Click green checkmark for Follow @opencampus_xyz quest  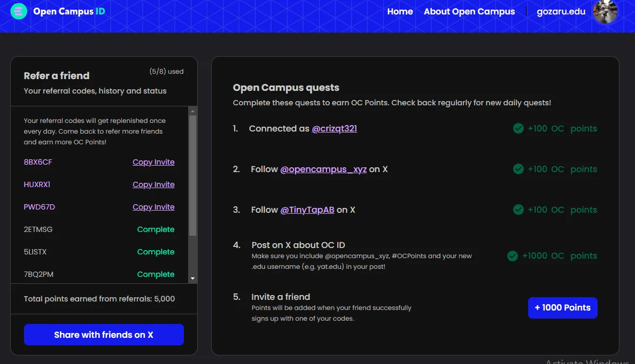click(518, 169)
